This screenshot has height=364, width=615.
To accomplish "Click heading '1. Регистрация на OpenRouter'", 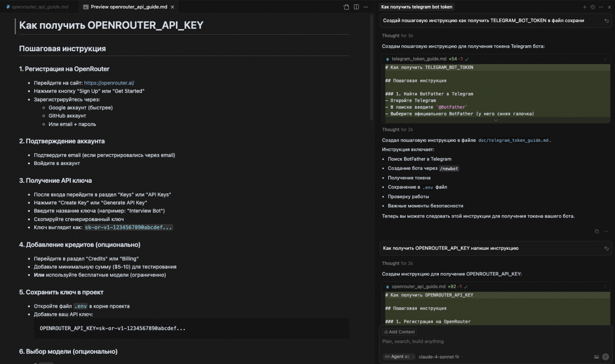I will pos(64,69).
